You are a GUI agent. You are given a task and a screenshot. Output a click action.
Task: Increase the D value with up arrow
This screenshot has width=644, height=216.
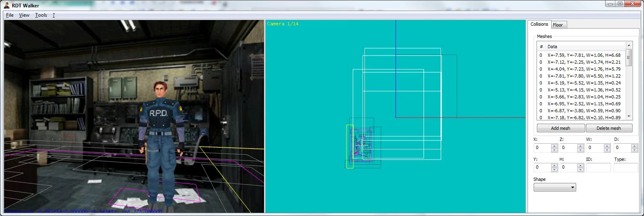pyautogui.click(x=635, y=146)
